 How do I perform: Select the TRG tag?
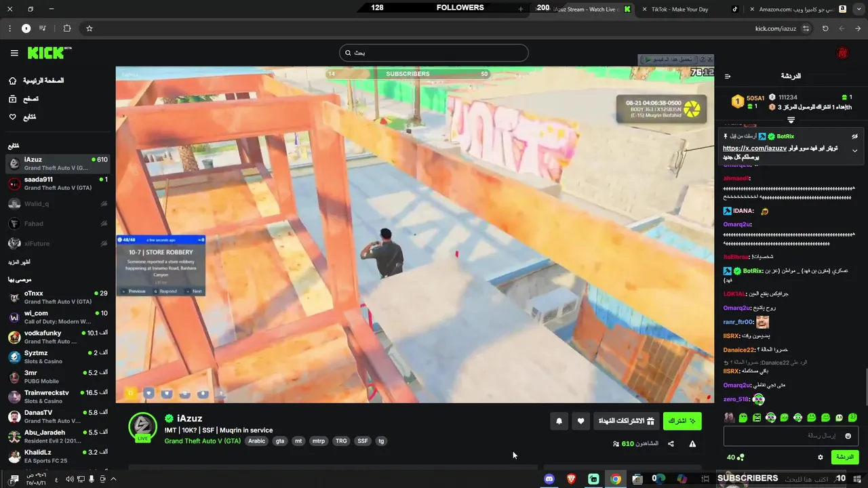point(341,441)
